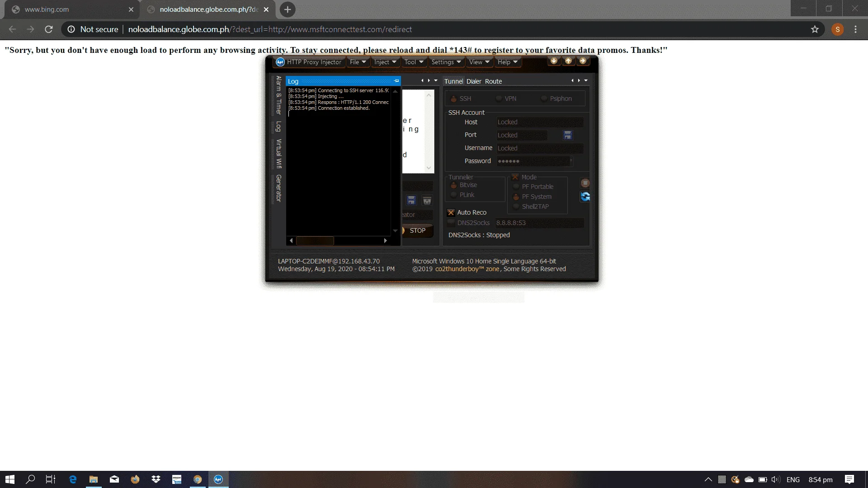Select the SSH radio option
This screenshot has height=488, width=868.
[461, 99]
